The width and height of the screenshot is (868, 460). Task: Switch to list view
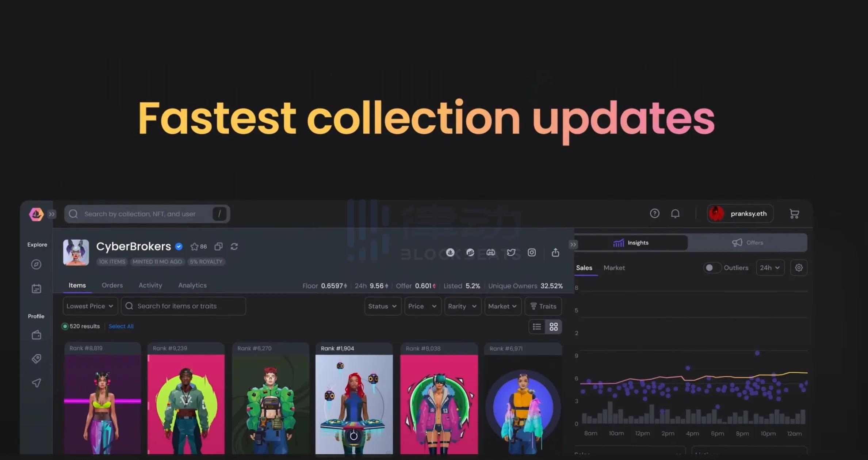tap(537, 327)
